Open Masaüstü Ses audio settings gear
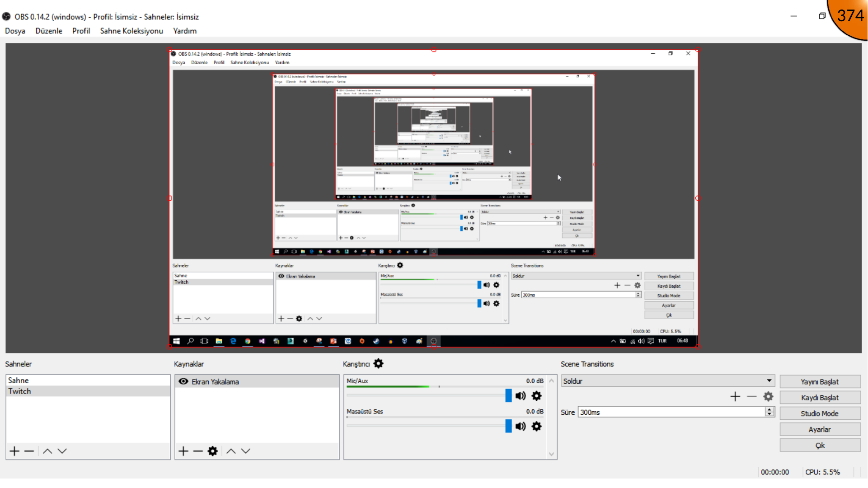Viewport: 868px width, 488px height. pyautogui.click(x=536, y=426)
